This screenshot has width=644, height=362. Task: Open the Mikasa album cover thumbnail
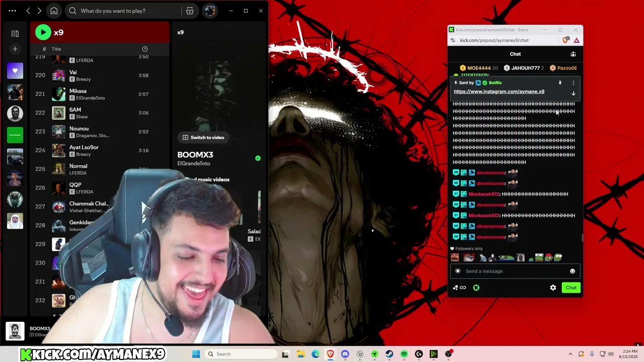(x=59, y=94)
